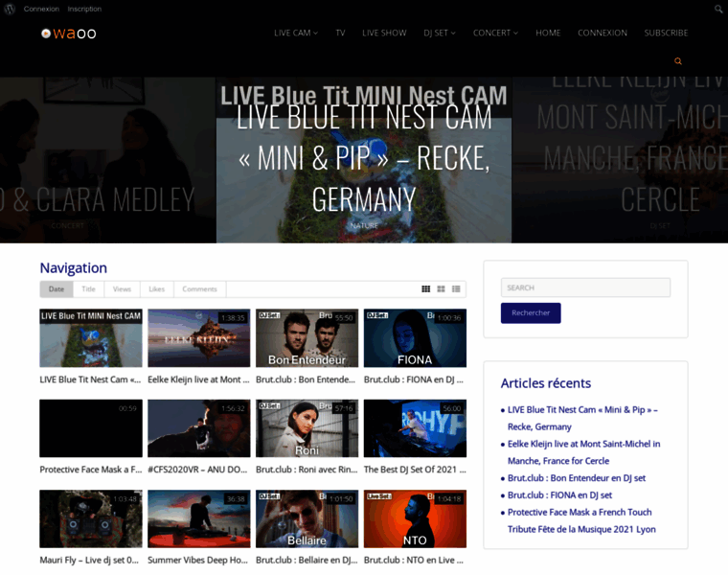This screenshot has height=575, width=728.
Task: Open the black 00:59 video thumbnail
Action: [91, 428]
